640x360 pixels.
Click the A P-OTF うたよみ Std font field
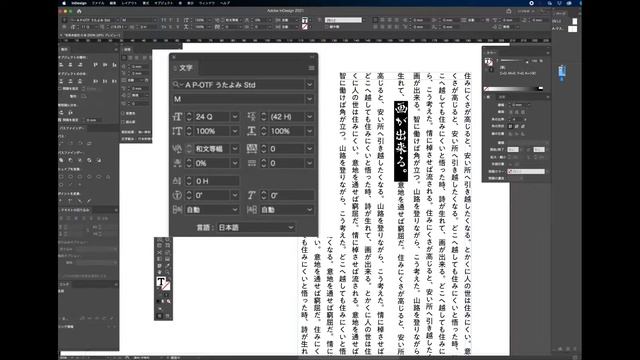click(244, 84)
